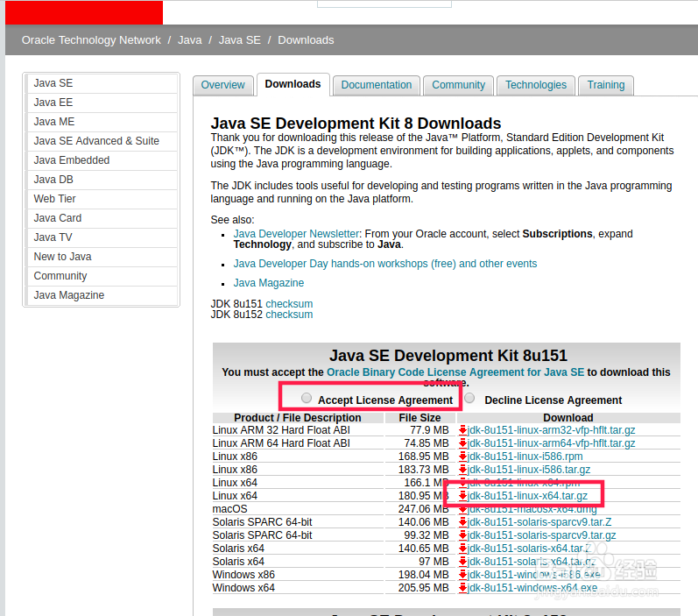Click download icon beside jdk-8u151-linux-i586.rpm
This screenshot has width=698, height=616.
[x=462, y=457]
